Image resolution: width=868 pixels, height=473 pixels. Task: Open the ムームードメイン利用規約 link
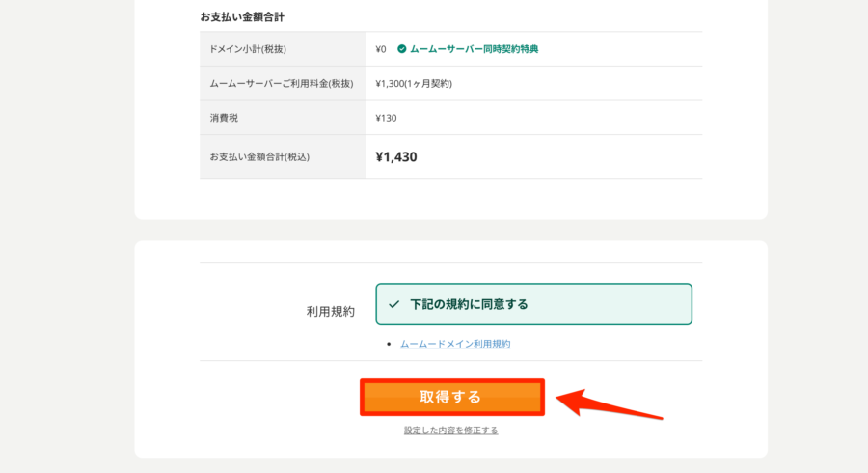[x=455, y=344]
